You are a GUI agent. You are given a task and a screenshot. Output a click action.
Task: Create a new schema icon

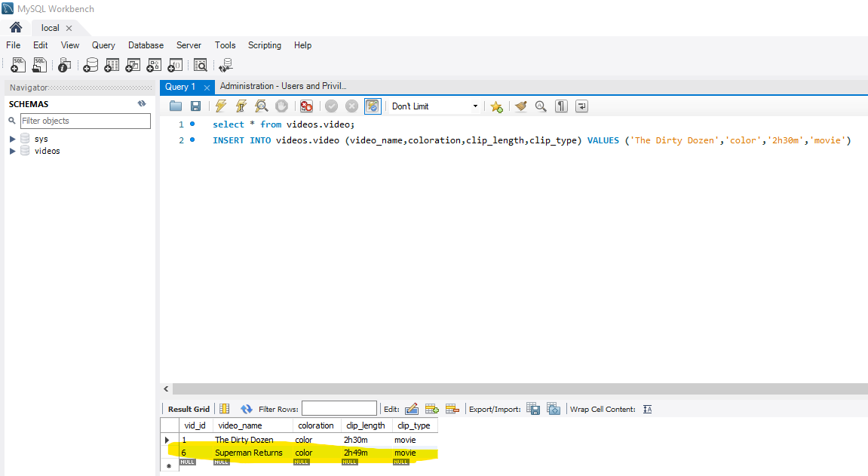pyautogui.click(x=90, y=66)
